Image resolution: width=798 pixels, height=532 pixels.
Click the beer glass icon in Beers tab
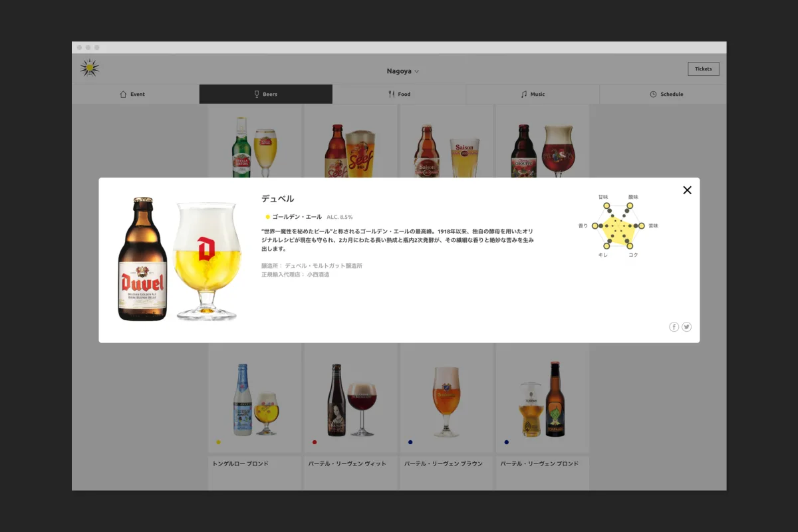click(257, 94)
